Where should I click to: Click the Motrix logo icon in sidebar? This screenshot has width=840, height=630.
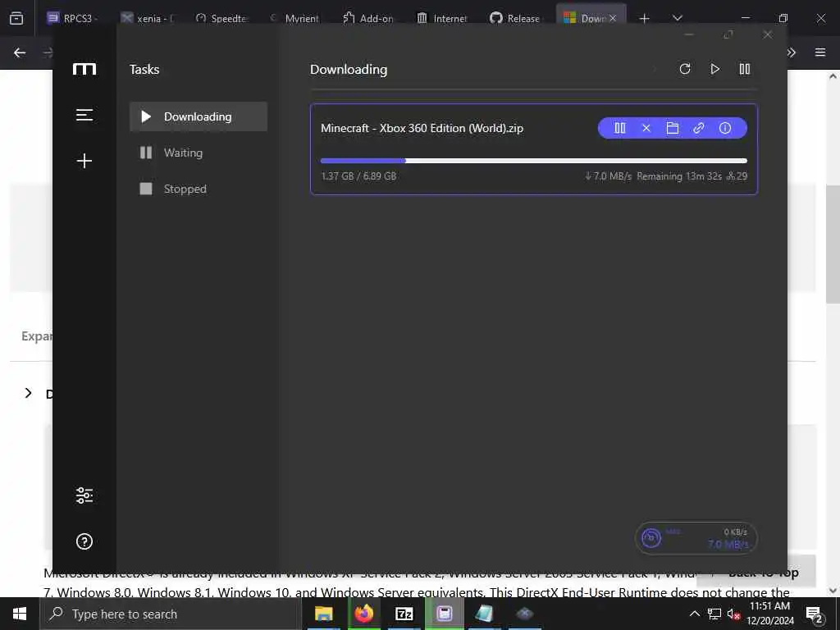84,69
